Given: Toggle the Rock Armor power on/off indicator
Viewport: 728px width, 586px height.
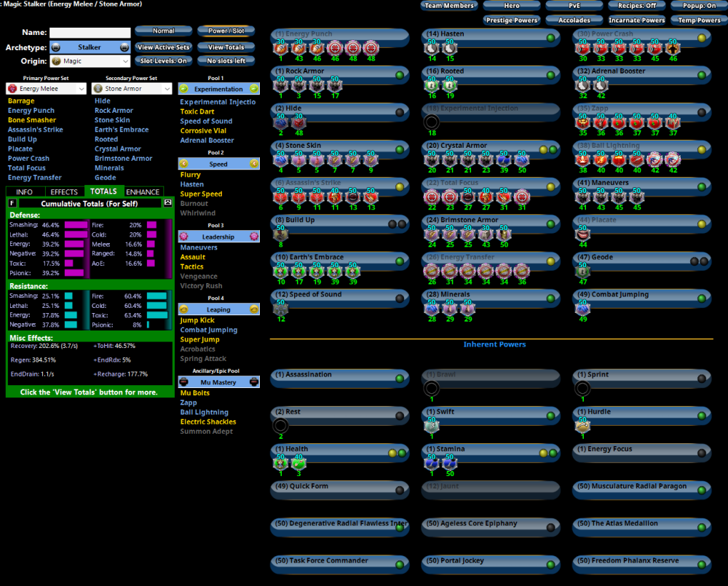Looking at the screenshot, I should tap(399, 75).
